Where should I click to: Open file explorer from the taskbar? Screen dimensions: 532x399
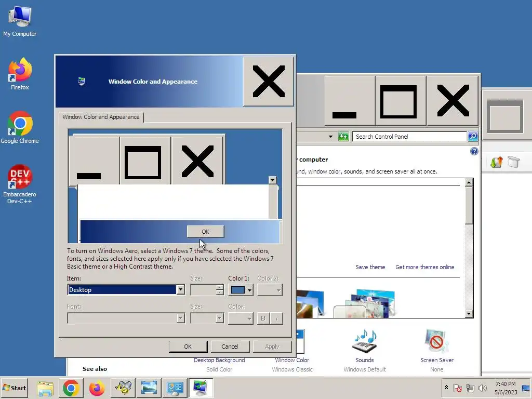pyautogui.click(x=45, y=388)
